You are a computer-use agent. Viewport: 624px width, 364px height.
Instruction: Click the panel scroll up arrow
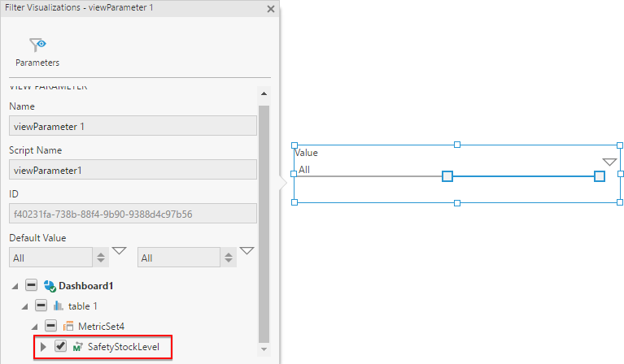point(264,93)
